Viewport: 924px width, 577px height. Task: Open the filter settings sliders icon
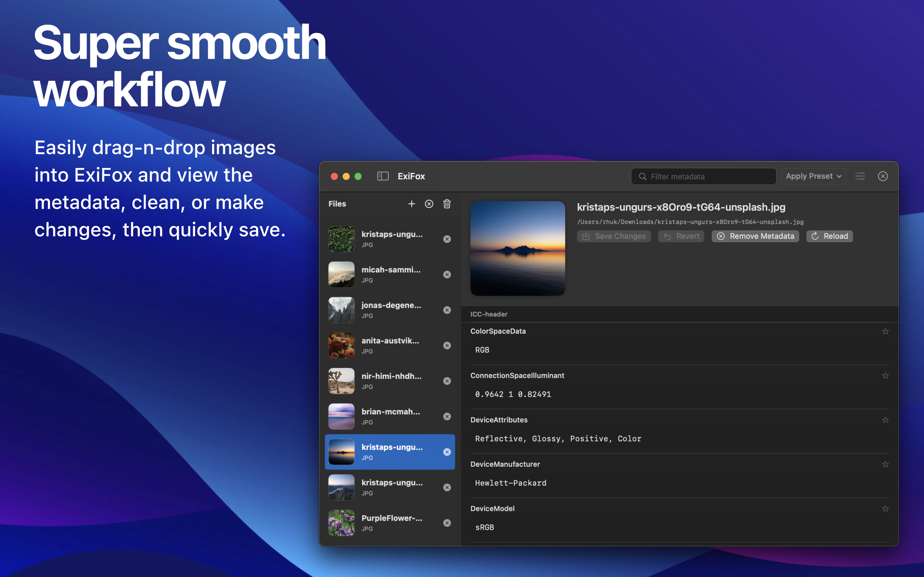860,176
